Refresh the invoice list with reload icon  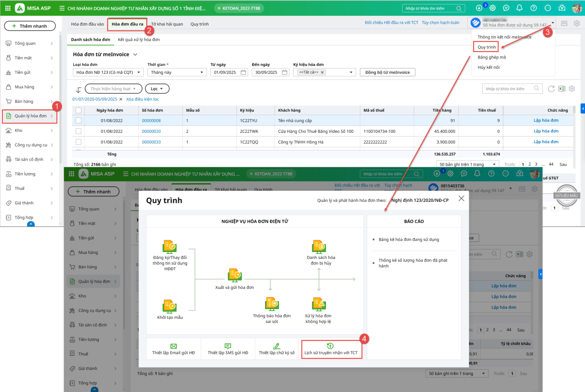point(551,88)
